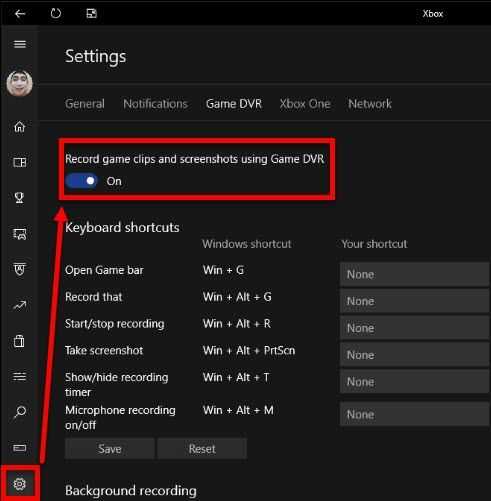The height and width of the screenshot is (501, 491).
Task: Toggle the Game DVR recording switch
Action: (82, 181)
